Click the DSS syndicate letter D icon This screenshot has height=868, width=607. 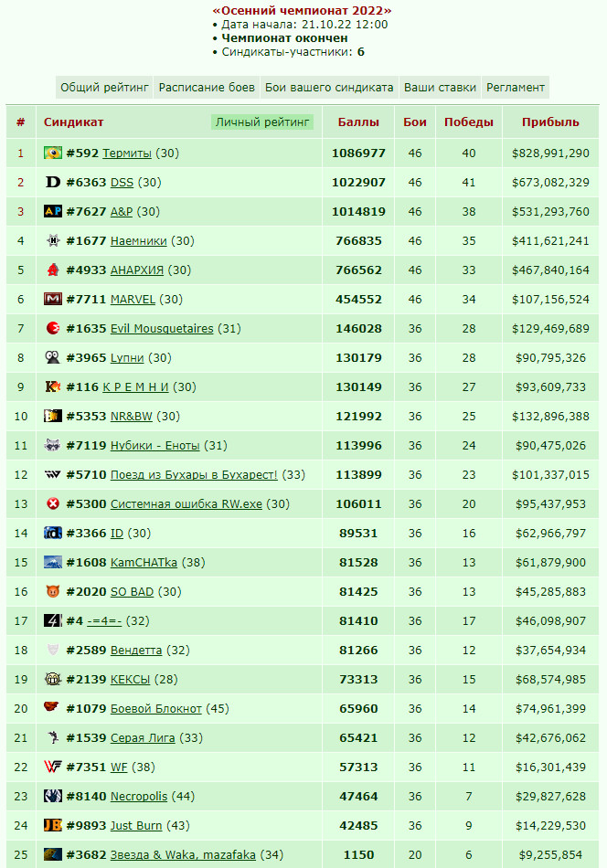53,182
